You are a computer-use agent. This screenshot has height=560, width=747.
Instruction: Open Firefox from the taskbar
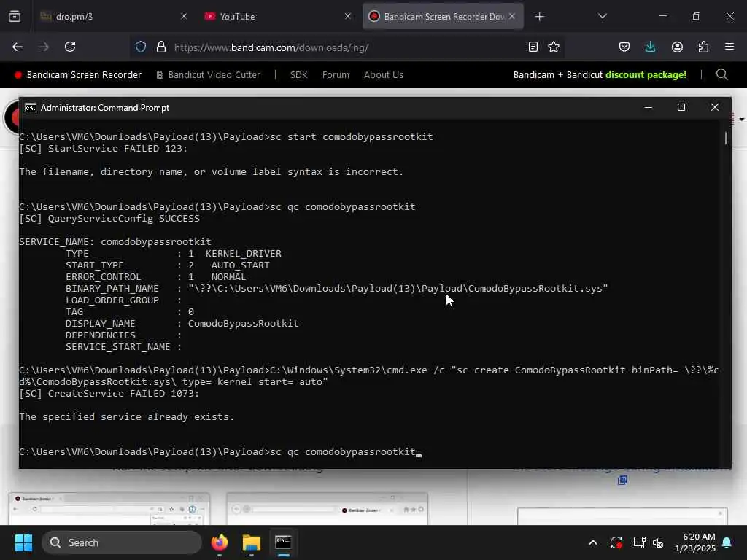[x=220, y=542]
